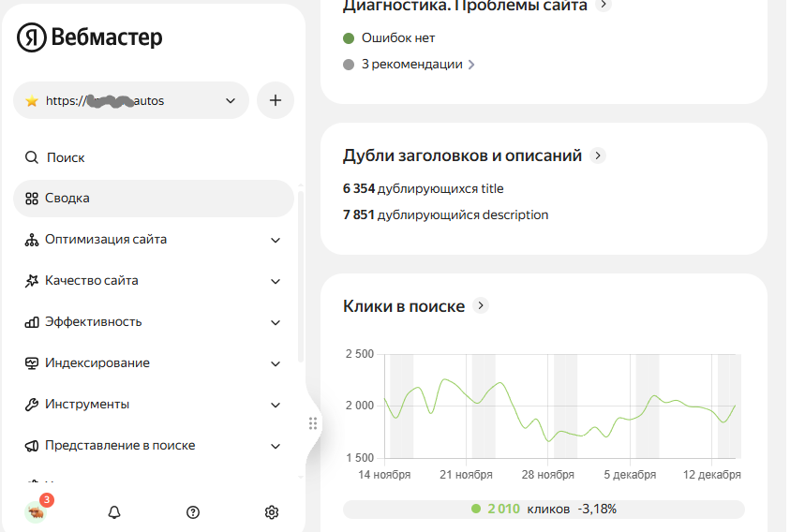The height and width of the screenshot is (532, 790).
Task: Click 2 010 кликов legend pill
Action: 544,510
